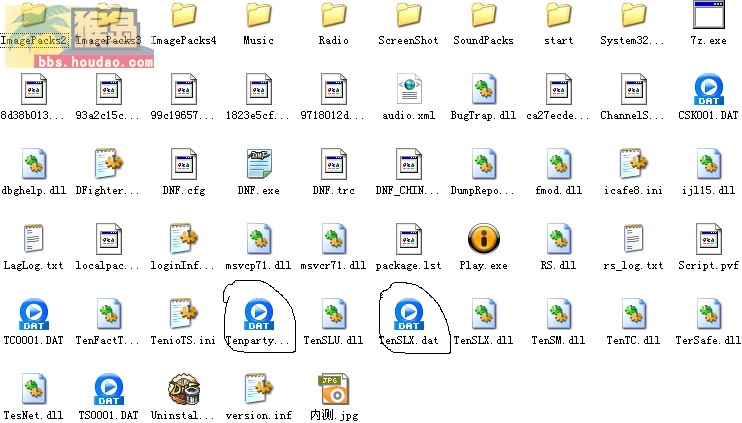This screenshot has height=423, width=742.
Task: Click the ImagePacks2 folder name label
Action: coord(34,41)
